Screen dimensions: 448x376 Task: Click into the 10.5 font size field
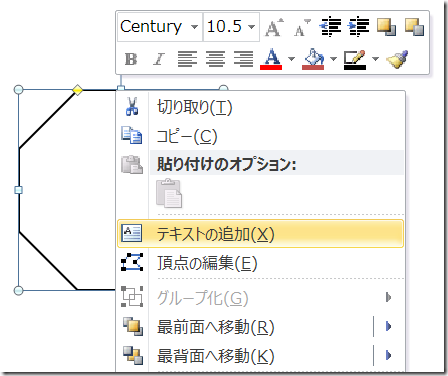coord(225,27)
